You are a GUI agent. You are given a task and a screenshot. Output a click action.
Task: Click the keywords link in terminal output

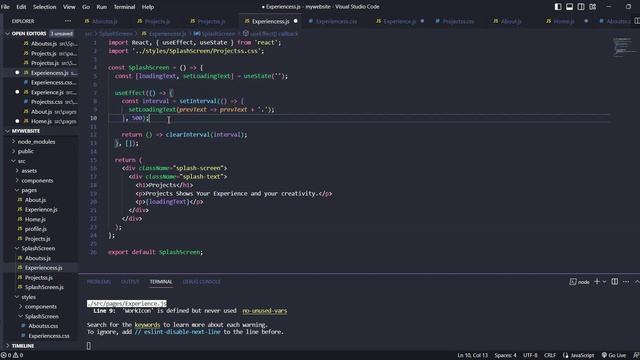[147, 325]
